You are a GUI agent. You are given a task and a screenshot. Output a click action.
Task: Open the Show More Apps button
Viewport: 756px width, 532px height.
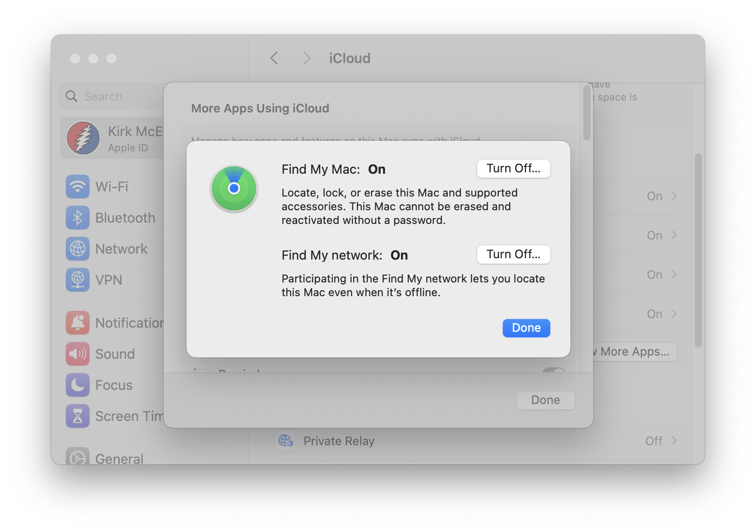634,351
